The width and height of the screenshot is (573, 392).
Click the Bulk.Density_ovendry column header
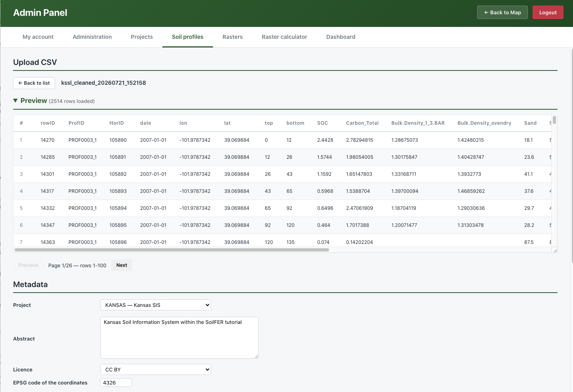click(484, 123)
